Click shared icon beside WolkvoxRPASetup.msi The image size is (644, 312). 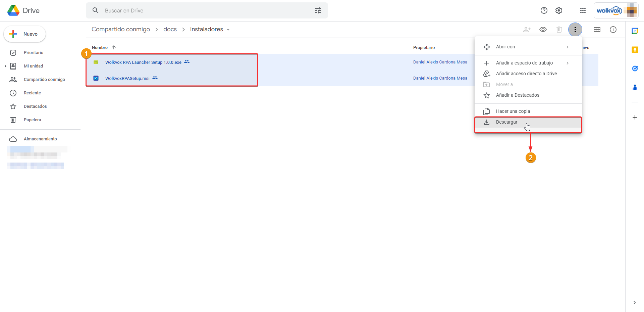pos(155,78)
